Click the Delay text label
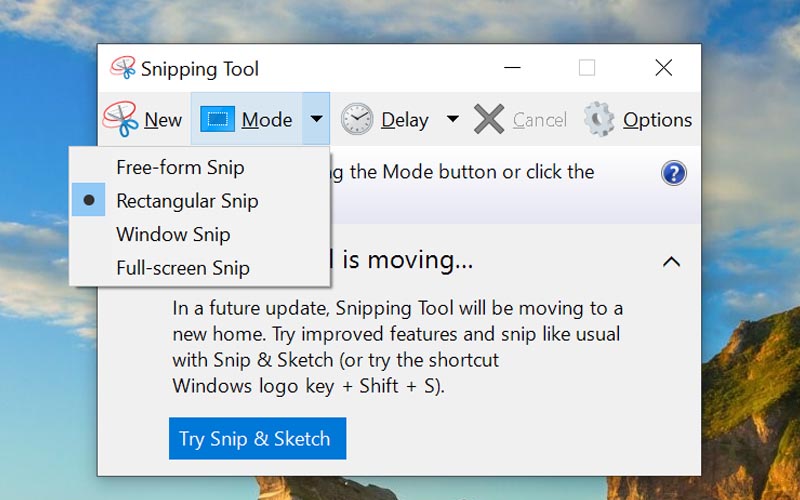This screenshot has height=500, width=800. (405, 120)
